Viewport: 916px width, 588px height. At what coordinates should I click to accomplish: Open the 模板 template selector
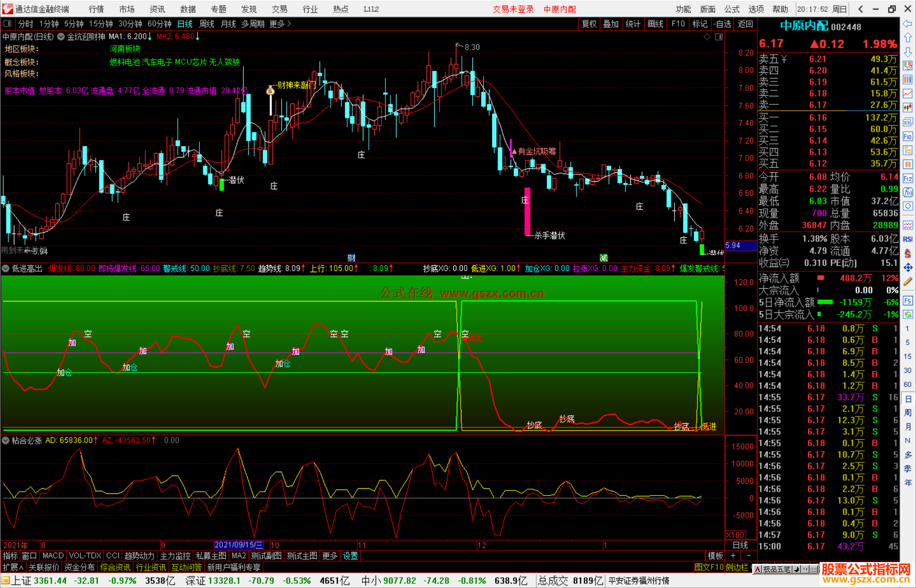click(715, 556)
